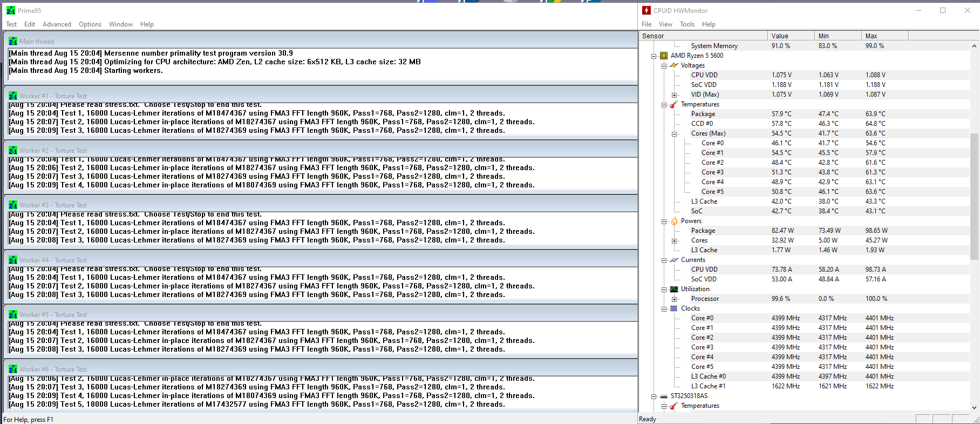The image size is (980, 424).
Task: Select the Core #5 temperature row
Action: (x=804, y=192)
